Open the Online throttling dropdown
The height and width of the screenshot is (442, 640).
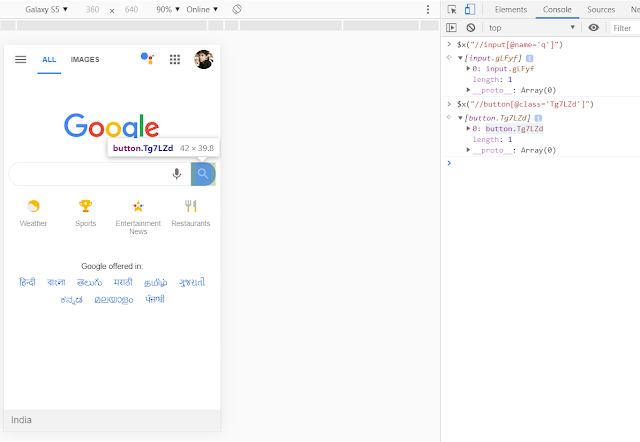click(x=202, y=9)
